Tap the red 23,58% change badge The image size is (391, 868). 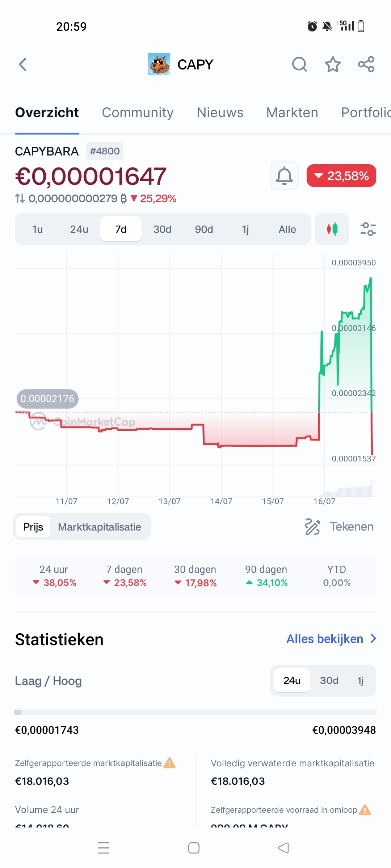coord(341,176)
